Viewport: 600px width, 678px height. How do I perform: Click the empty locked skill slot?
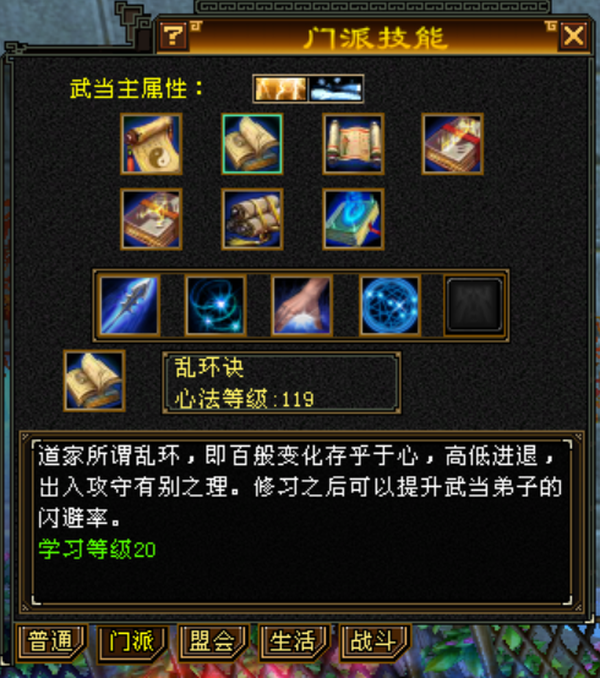point(474,305)
